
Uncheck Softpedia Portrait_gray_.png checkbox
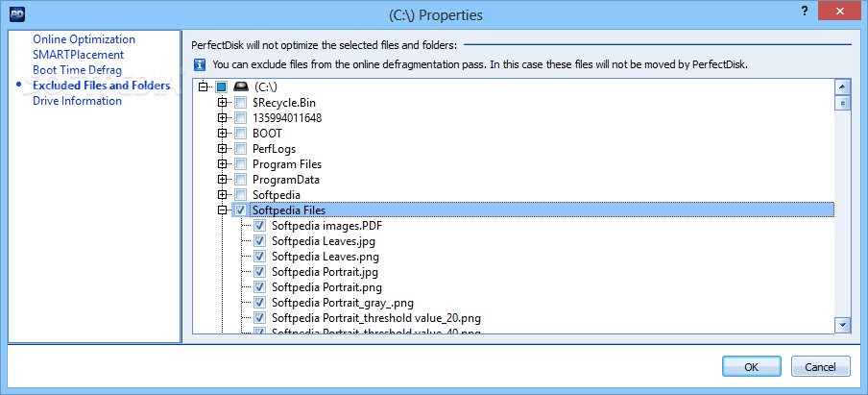tap(260, 303)
